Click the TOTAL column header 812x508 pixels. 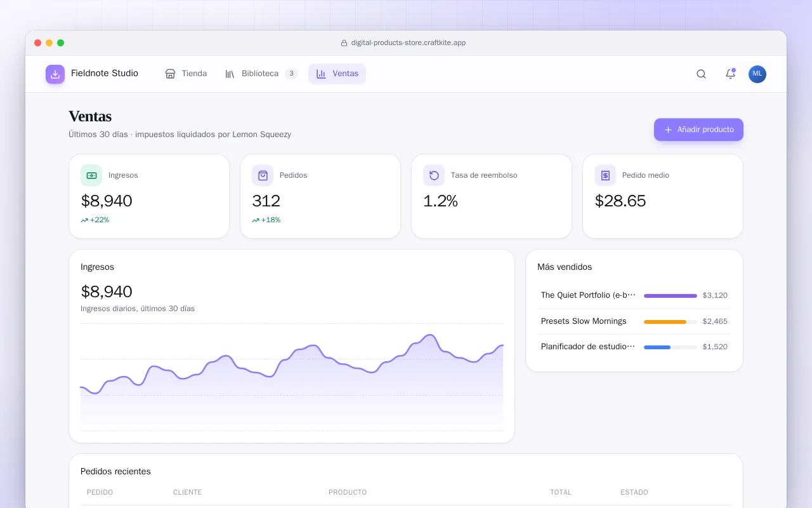coord(561,492)
